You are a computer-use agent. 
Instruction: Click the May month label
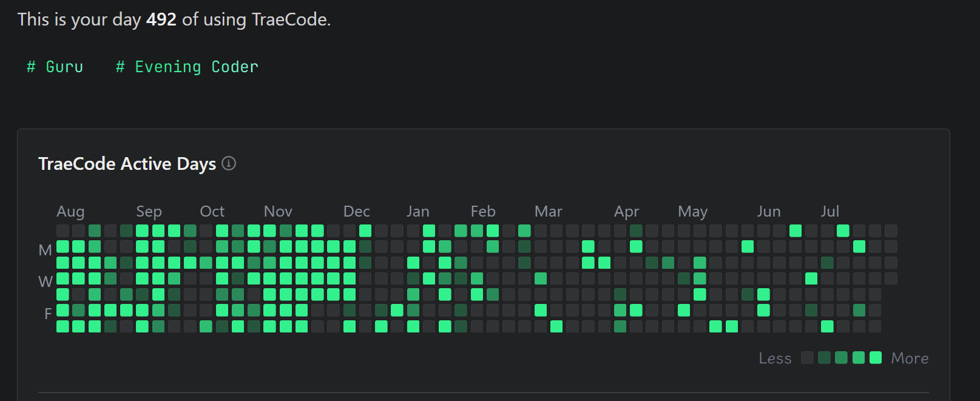[x=693, y=211]
